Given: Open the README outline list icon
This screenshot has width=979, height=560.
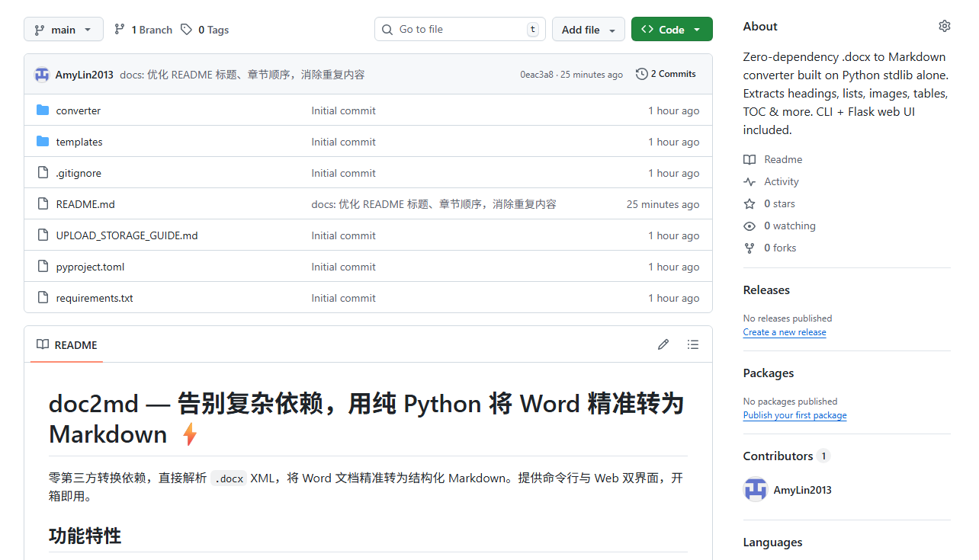Looking at the screenshot, I should click(x=693, y=344).
